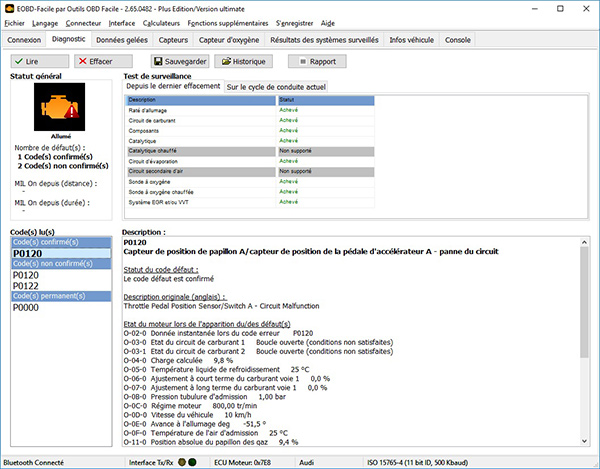The height and width of the screenshot is (469, 600).
Task: Click the ISO 15765-4 protocol status entry
Action: (417, 462)
